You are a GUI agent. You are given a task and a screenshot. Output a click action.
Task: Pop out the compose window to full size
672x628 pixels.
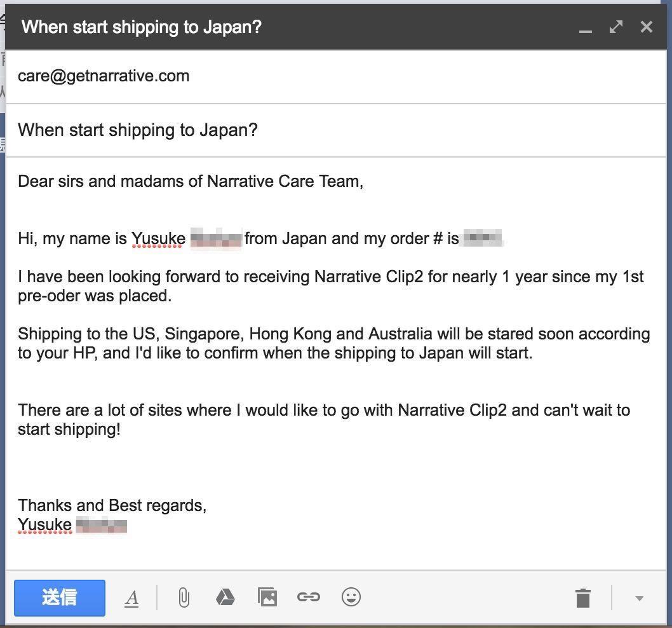point(616,27)
